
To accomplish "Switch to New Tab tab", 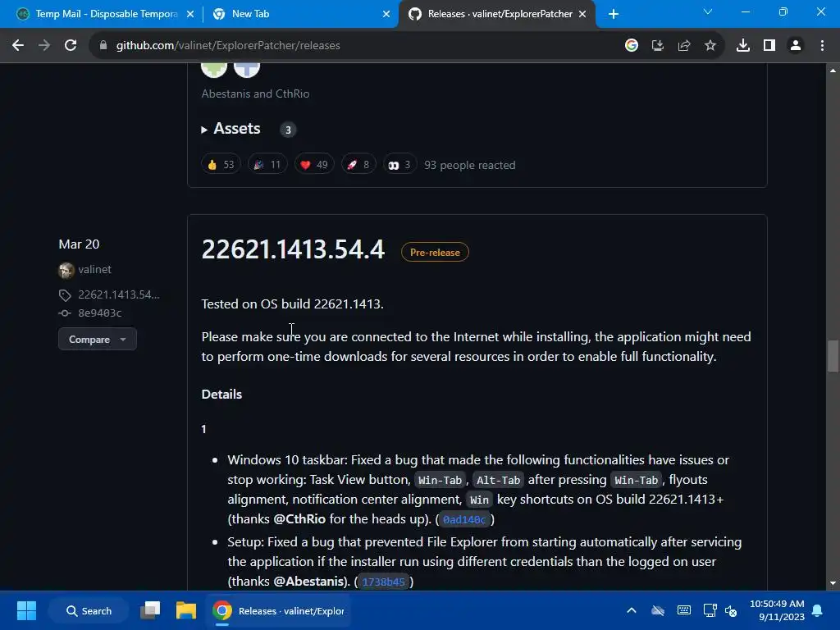I will coord(301,14).
